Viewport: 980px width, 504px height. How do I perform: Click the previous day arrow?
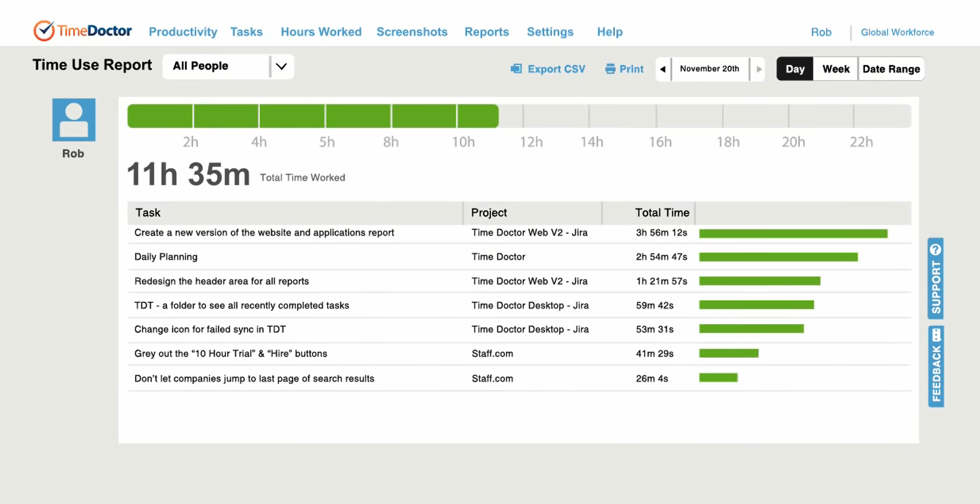(x=662, y=69)
